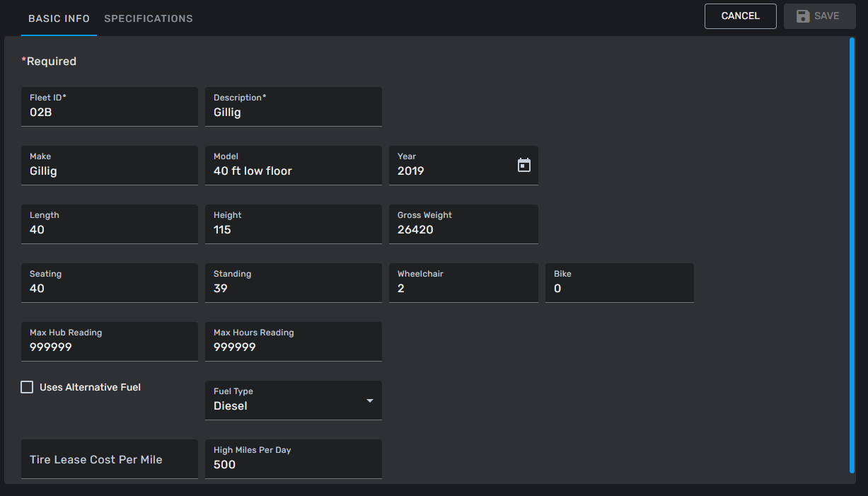Click the Save floppy disk icon
This screenshot has height=496, width=868.
click(x=803, y=16)
